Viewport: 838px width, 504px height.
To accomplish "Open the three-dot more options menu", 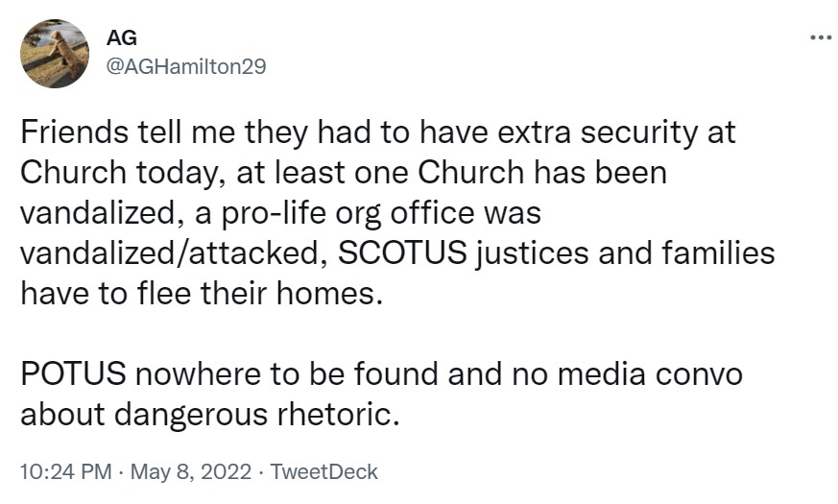I will [820, 38].
